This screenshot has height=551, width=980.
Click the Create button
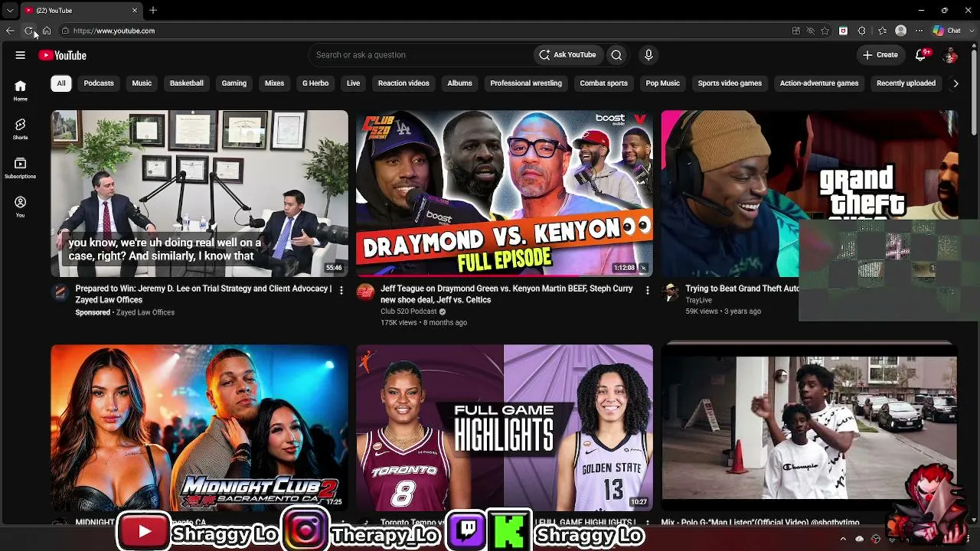880,55
